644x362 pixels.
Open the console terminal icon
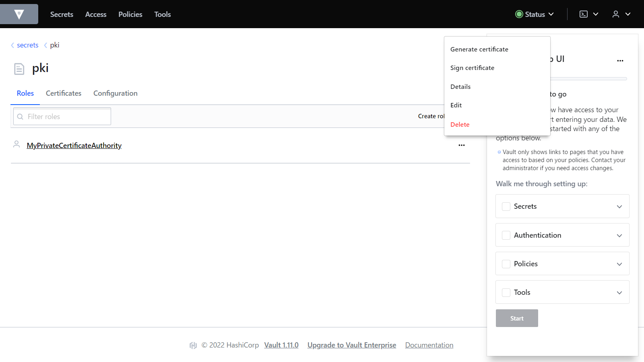tap(583, 14)
